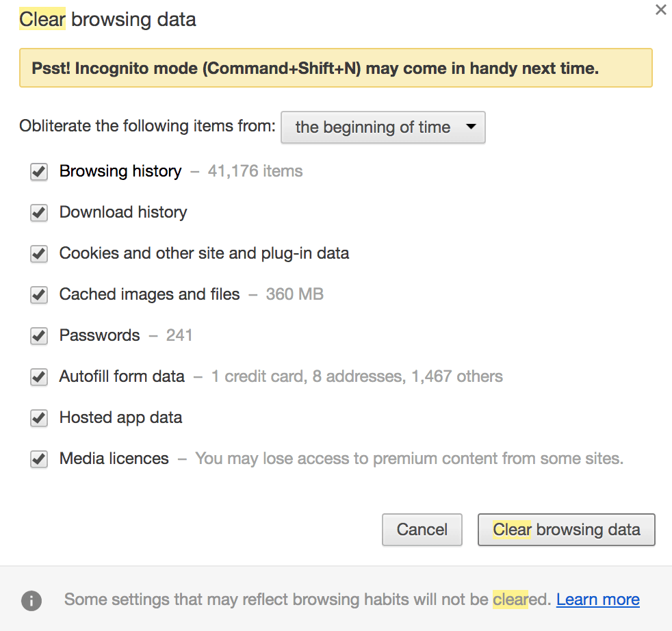Uncheck Cookies and other site data

[39, 254]
